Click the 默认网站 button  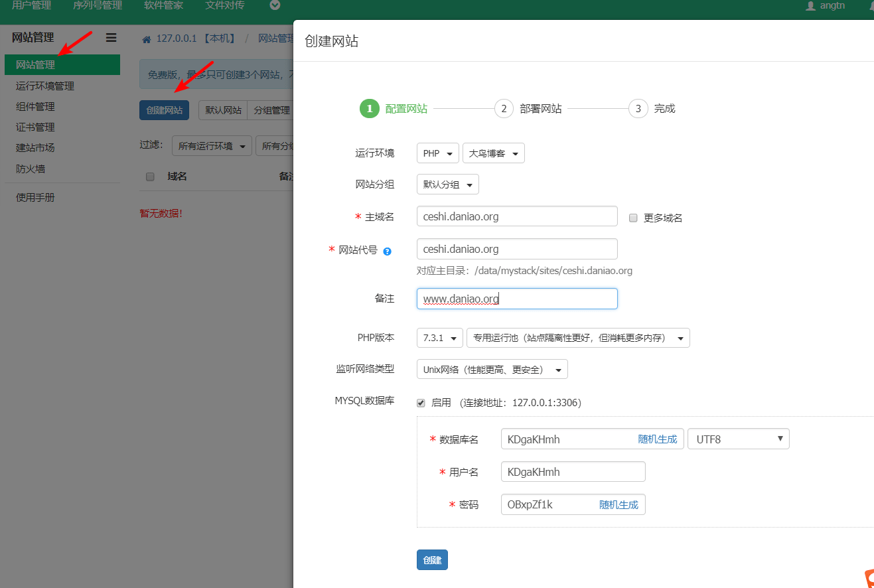click(223, 110)
